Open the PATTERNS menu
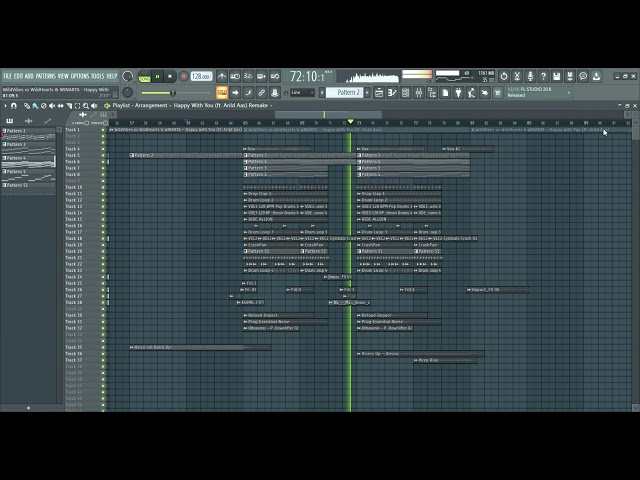640x480 pixels. pos(45,76)
